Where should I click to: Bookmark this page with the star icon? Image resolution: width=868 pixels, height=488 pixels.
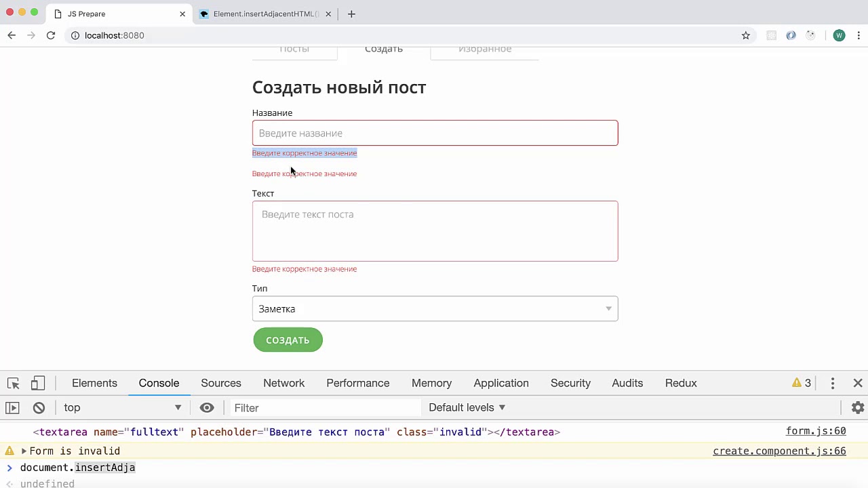(746, 35)
